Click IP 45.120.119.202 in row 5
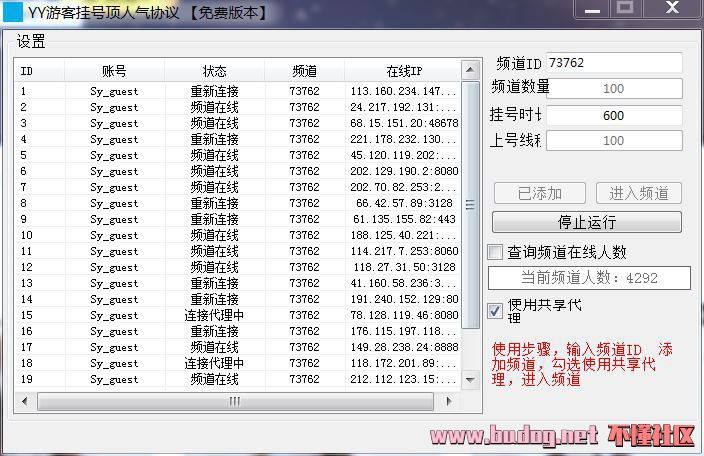Screen dimensions: 704x456 coord(403,155)
